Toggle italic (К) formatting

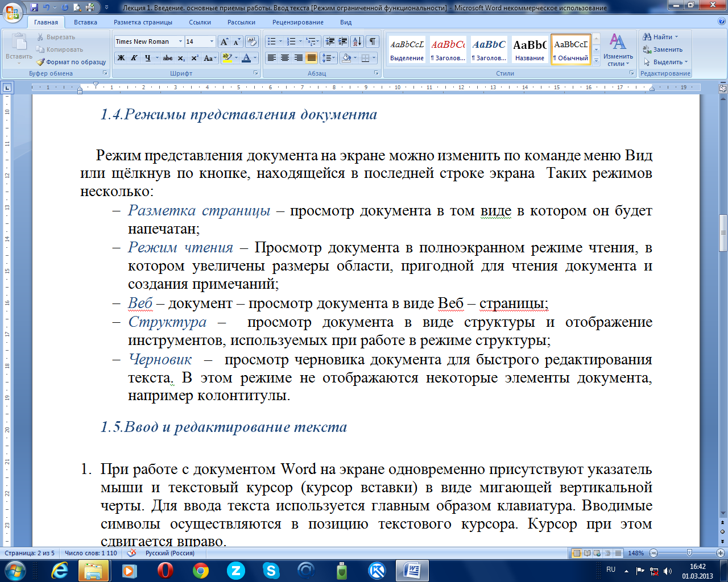click(134, 58)
